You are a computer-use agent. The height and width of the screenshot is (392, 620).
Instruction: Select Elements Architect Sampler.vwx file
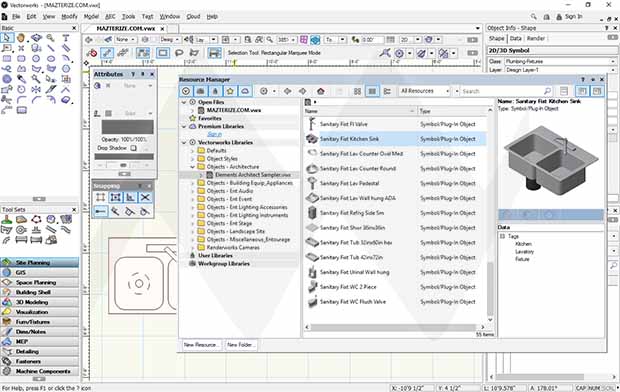click(253, 175)
